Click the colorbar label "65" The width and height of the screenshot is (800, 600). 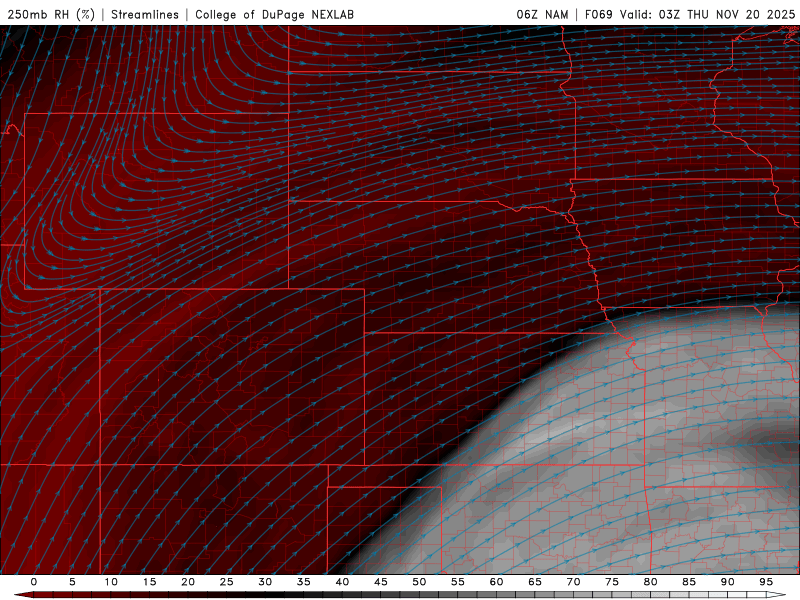coord(535,582)
